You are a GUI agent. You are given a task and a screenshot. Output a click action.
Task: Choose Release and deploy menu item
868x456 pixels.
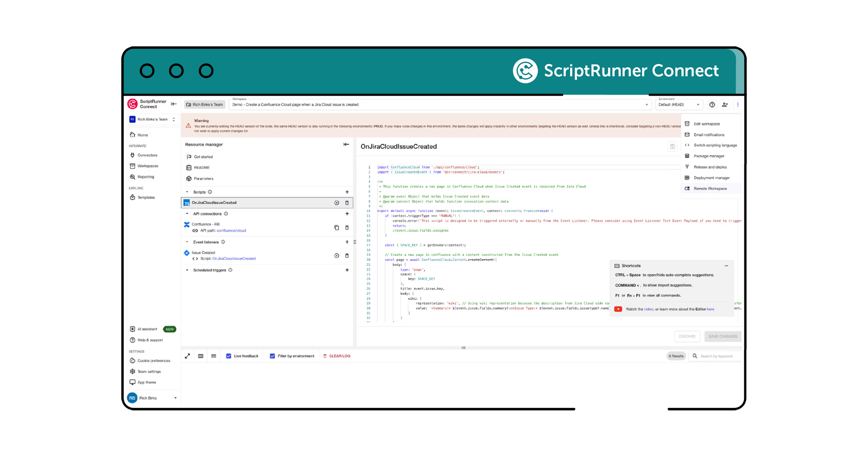[710, 167]
